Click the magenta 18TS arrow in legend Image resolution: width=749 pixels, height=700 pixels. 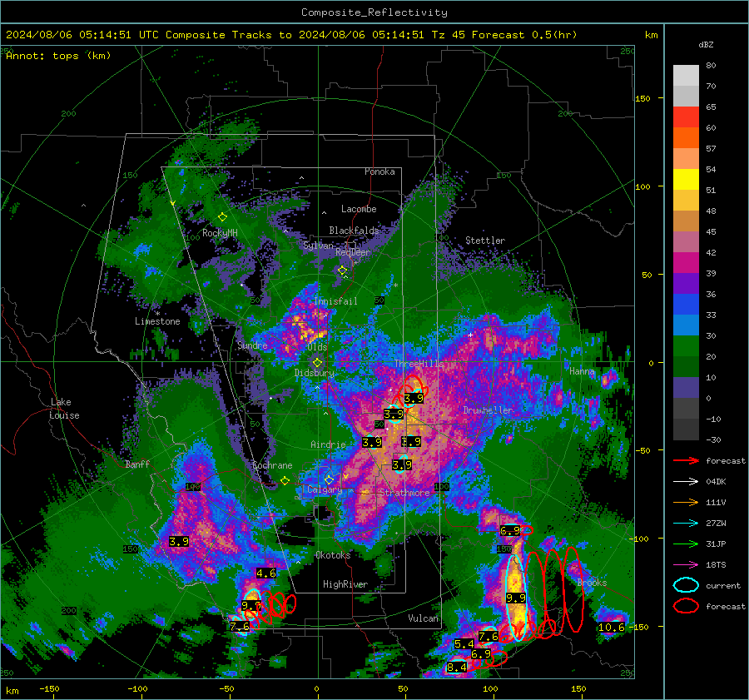(x=686, y=565)
